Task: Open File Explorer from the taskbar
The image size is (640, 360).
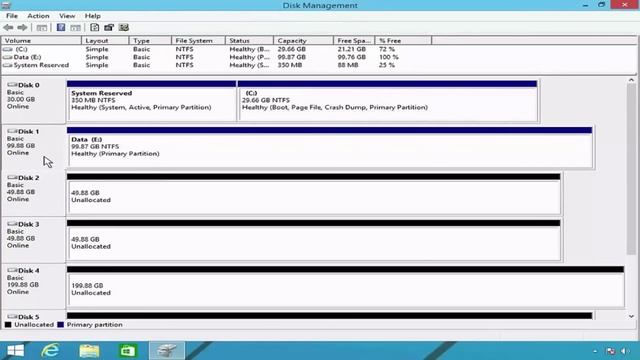Action: click(x=89, y=351)
